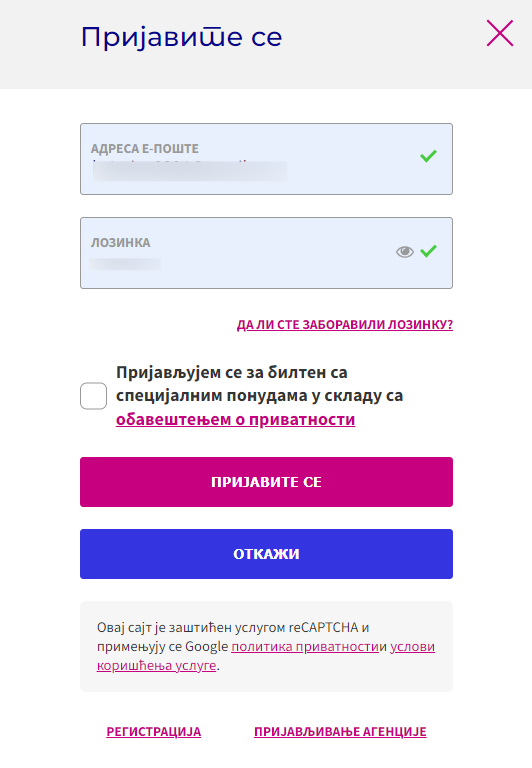Viewport: 532px width, 768px height.
Task: Cancel with the blue ОТКАЖИ button
Action: tap(266, 554)
